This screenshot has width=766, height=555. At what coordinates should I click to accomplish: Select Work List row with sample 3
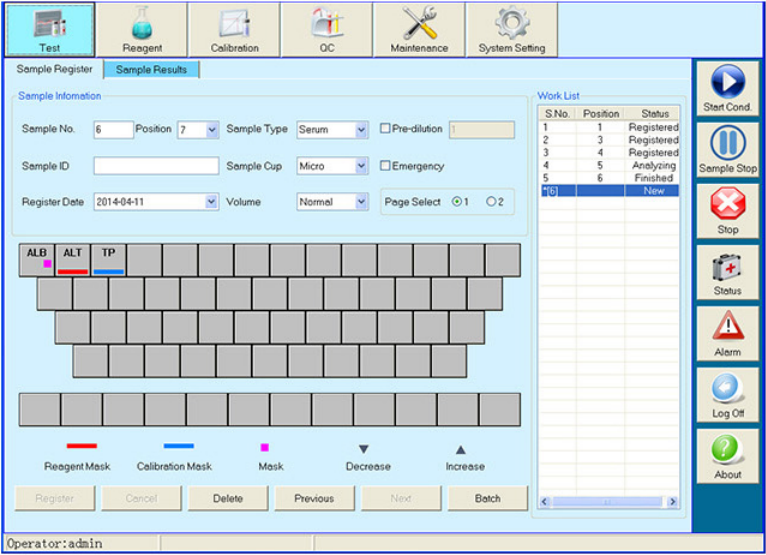click(x=609, y=152)
